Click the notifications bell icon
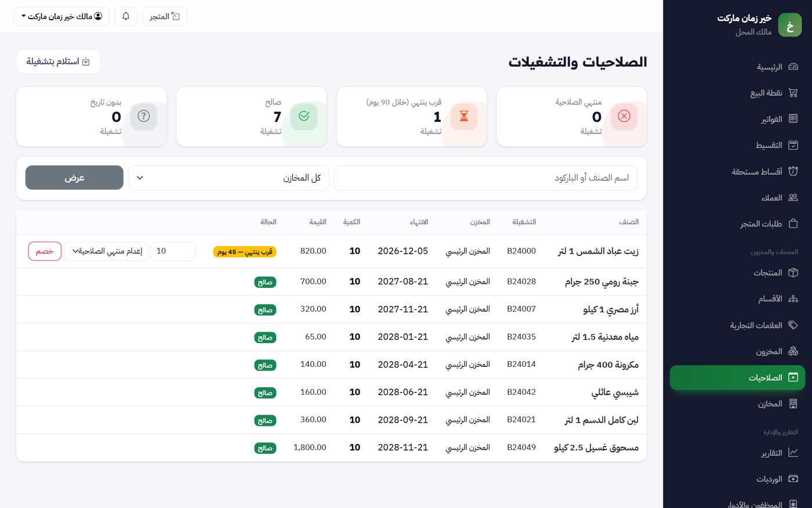This screenshot has height=508, width=812. [x=126, y=16]
